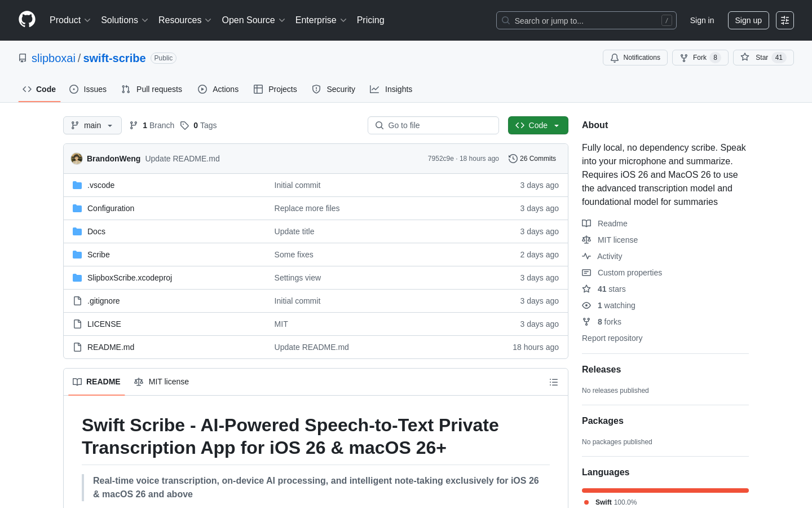The height and width of the screenshot is (508, 812).
Task: Open 'Settings view' commit message
Action: coord(298,278)
